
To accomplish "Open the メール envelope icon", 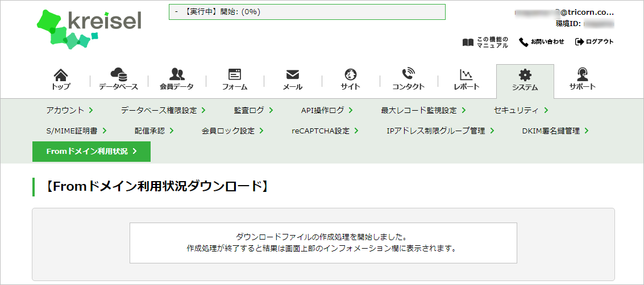I will pyautogui.click(x=292, y=74).
